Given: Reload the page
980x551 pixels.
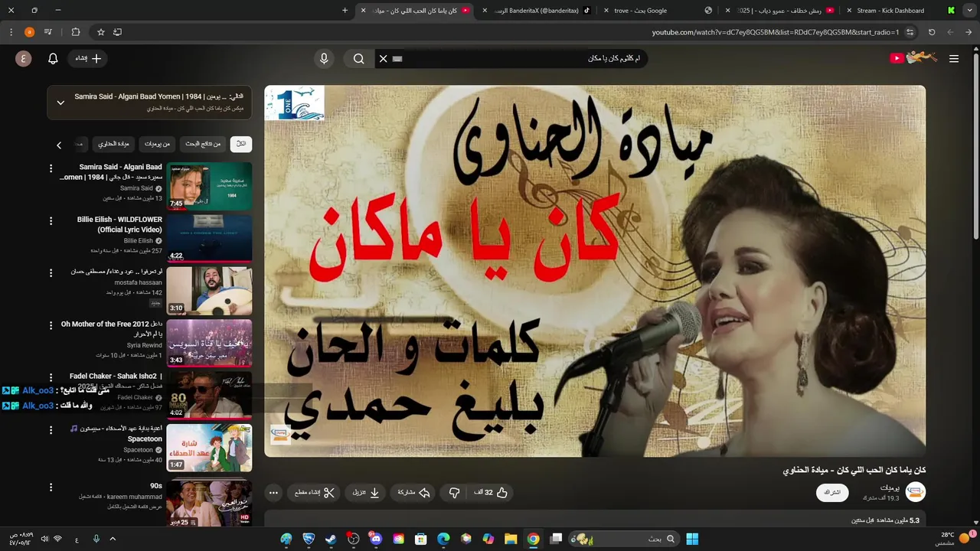Looking at the screenshot, I should 932,32.
